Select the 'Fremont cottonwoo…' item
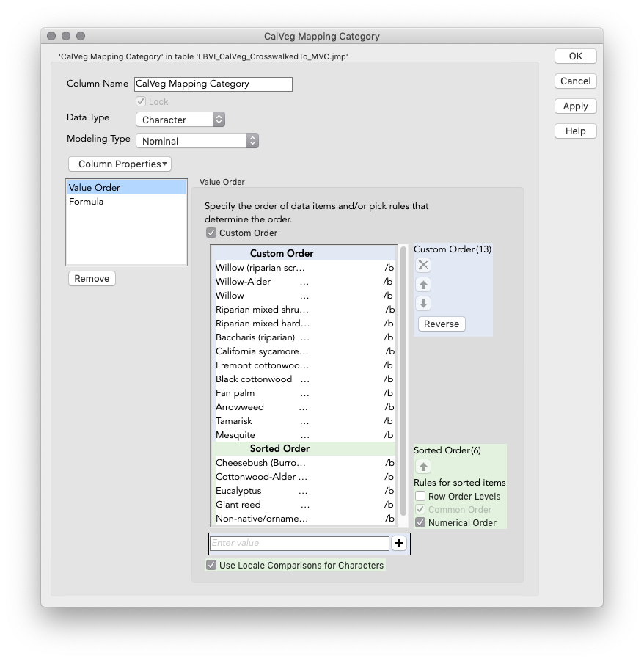 [x=304, y=365]
